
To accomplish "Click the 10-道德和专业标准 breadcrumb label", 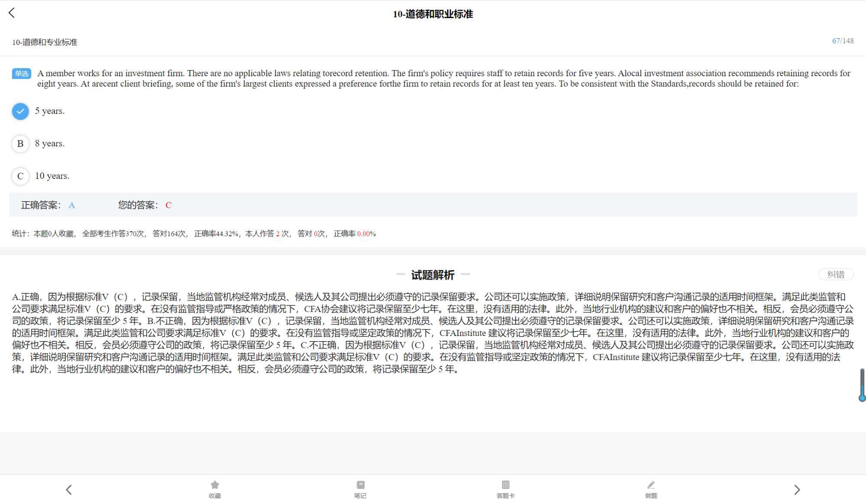I will [x=45, y=42].
